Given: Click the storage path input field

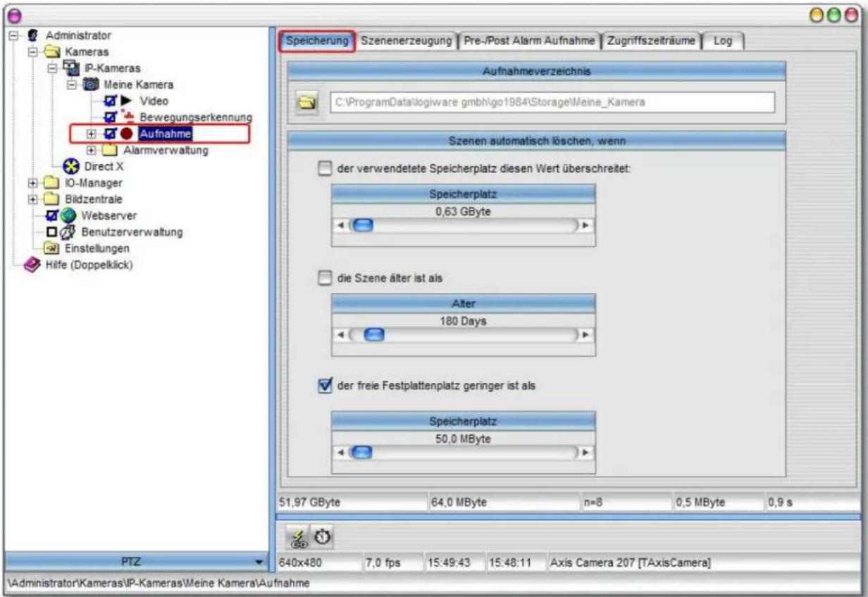Looking at the screenshot, I should click(x=552, y=103).
